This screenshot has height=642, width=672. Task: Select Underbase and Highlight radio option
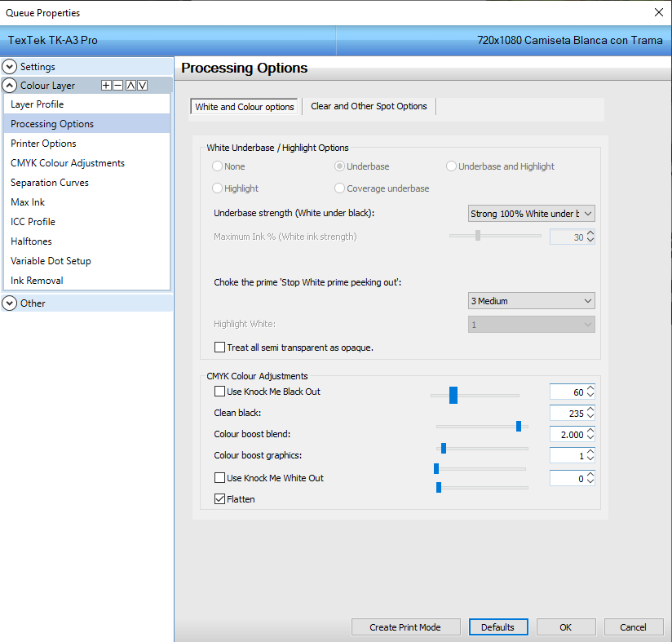pyautogui.click(x=451, y=166)
